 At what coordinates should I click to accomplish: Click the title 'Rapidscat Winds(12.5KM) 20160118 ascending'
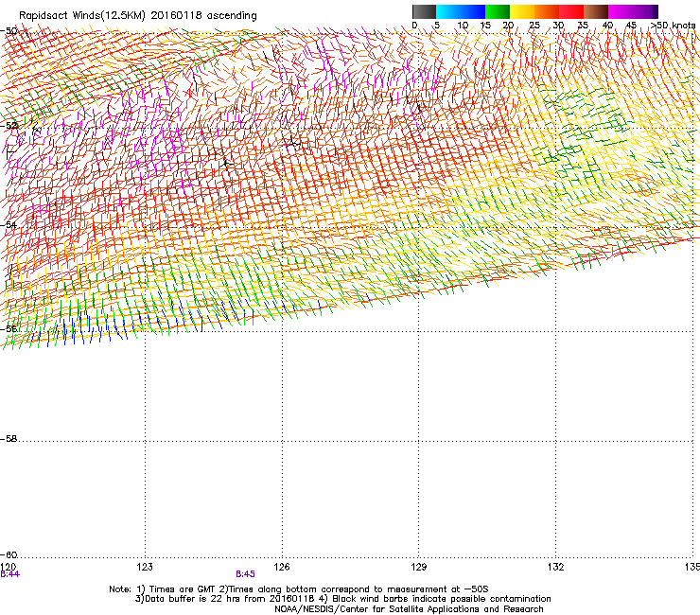[x=138, y=16]
